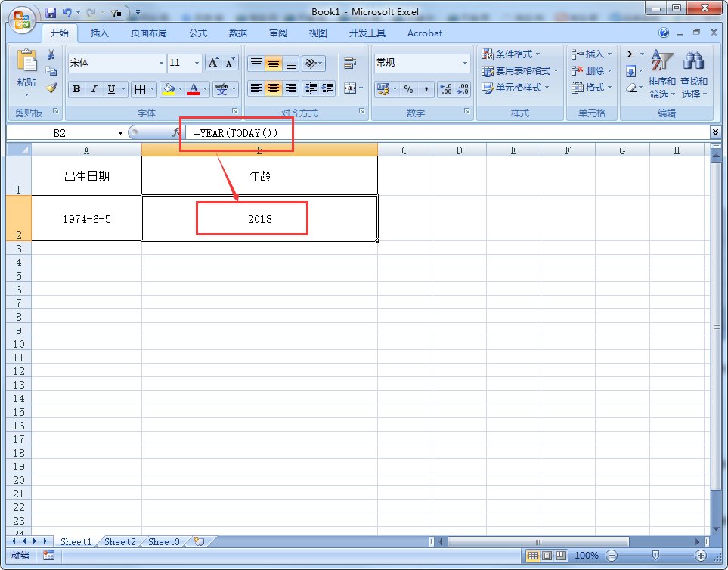Click the Merge and Center icon
728x570 pixels.
click(x=349, y=88)
